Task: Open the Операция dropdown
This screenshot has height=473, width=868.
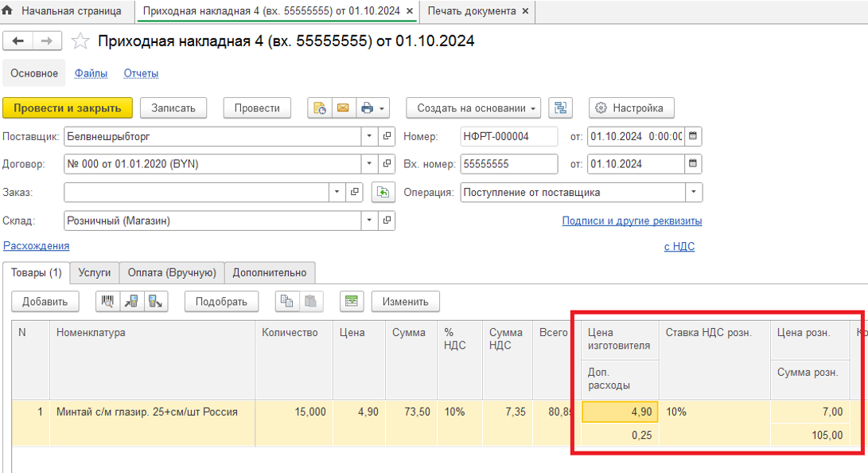Action: tap(694, 193)
